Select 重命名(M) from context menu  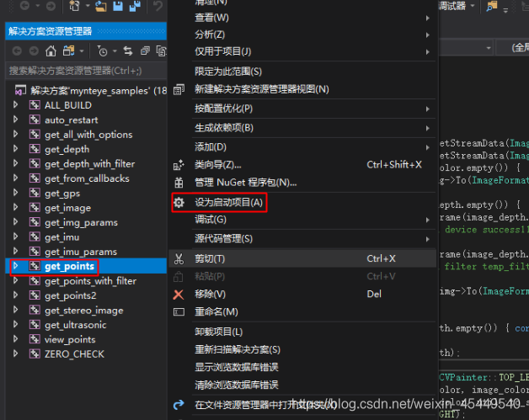point(302,311)
